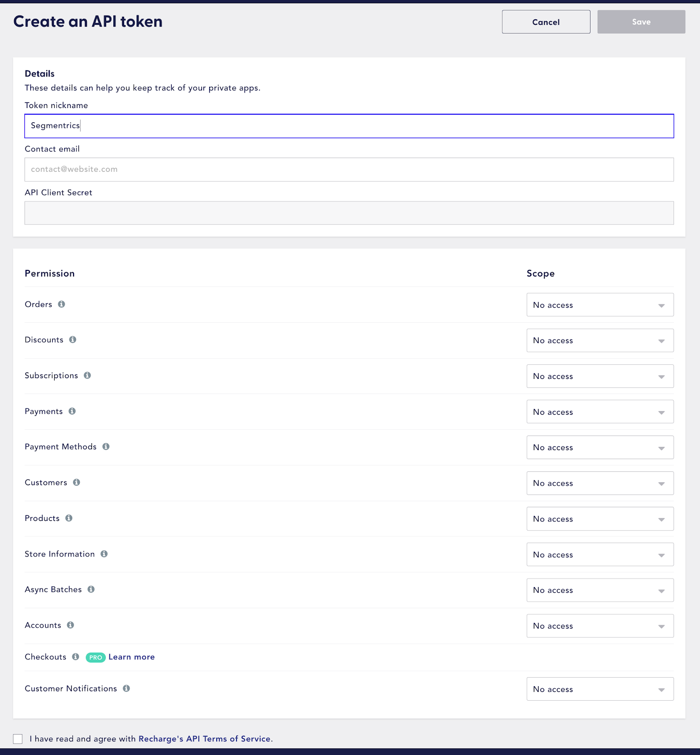Expand the Subscriptions scope dropdown

(599, 376)
